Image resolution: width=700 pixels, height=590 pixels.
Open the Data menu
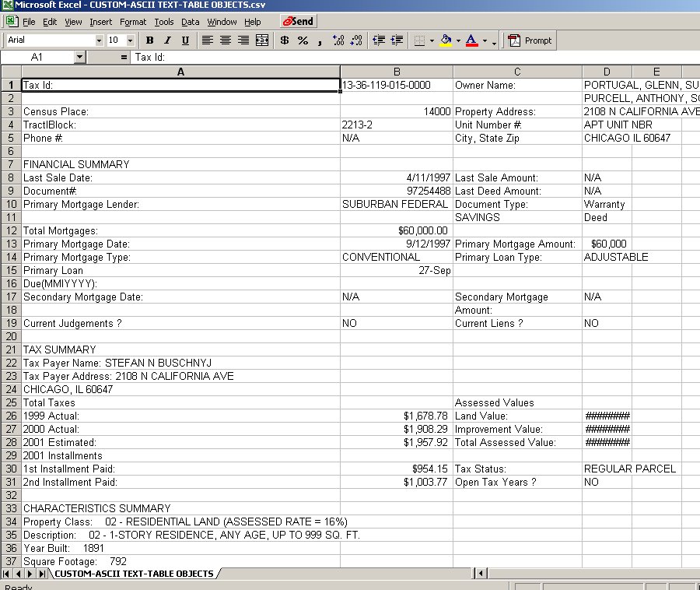(191, 22)
